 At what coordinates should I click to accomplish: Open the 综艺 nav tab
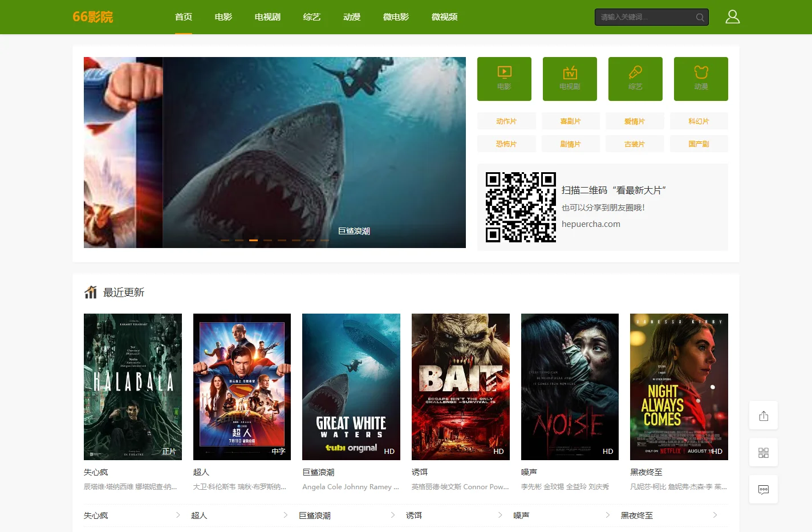click(312, 17)
